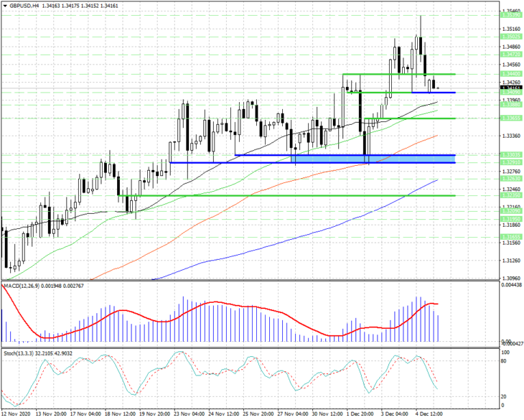Select the green price label 1.32630
This screenshot has width=524, height=420.
point(511,179)
